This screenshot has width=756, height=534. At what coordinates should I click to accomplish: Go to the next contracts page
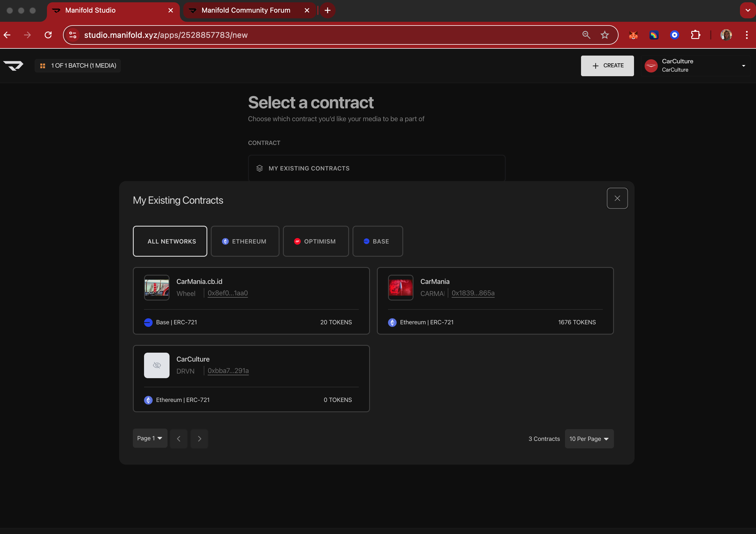pos(200,439)
